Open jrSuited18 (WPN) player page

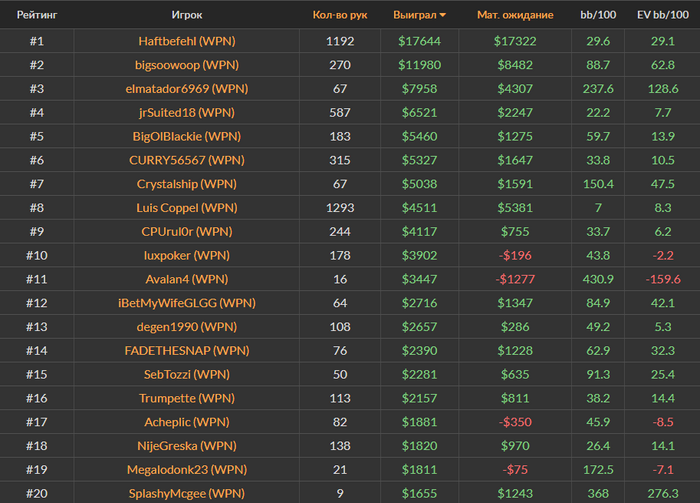point(187,113)
